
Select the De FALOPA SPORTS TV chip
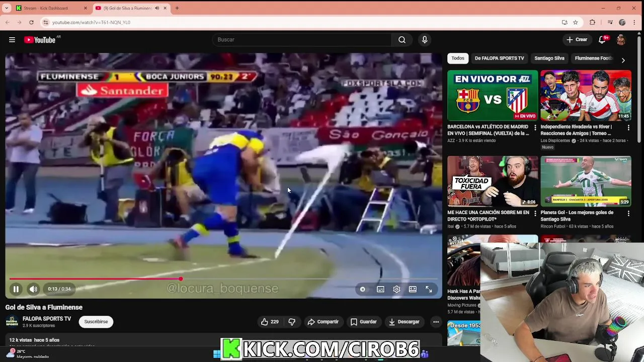pyautogui.click(x=499, y=58)
